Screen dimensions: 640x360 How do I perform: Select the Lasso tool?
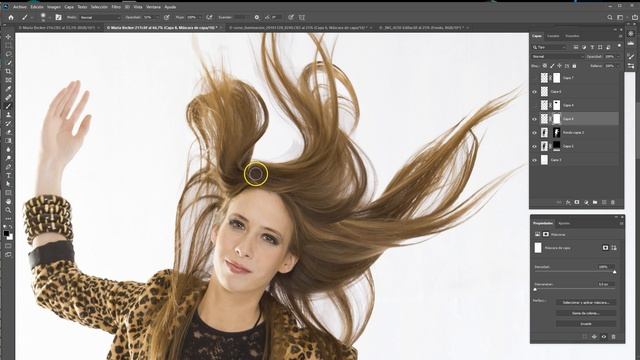(x=8, y=54)
